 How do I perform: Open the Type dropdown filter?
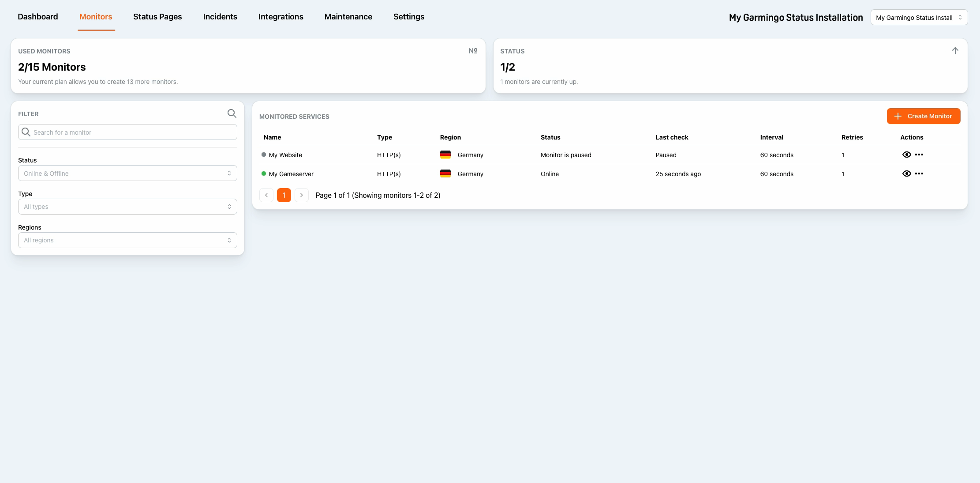(127, 207)
